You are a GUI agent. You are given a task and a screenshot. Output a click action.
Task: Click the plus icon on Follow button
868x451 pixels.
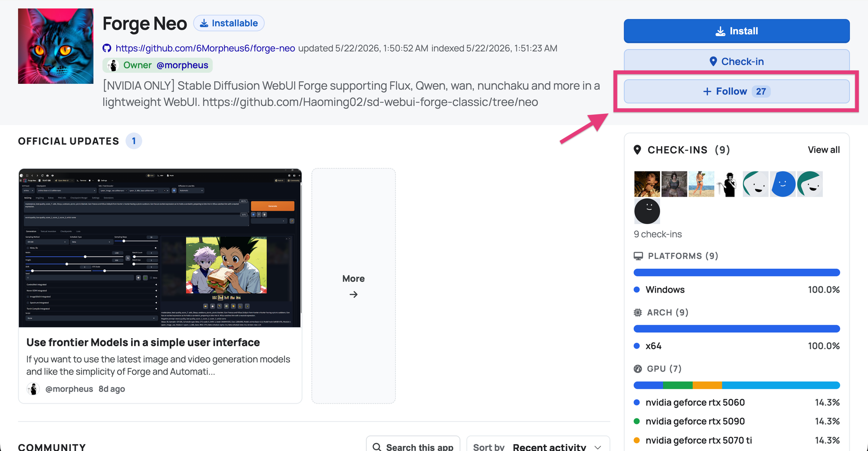pos(707,92)
